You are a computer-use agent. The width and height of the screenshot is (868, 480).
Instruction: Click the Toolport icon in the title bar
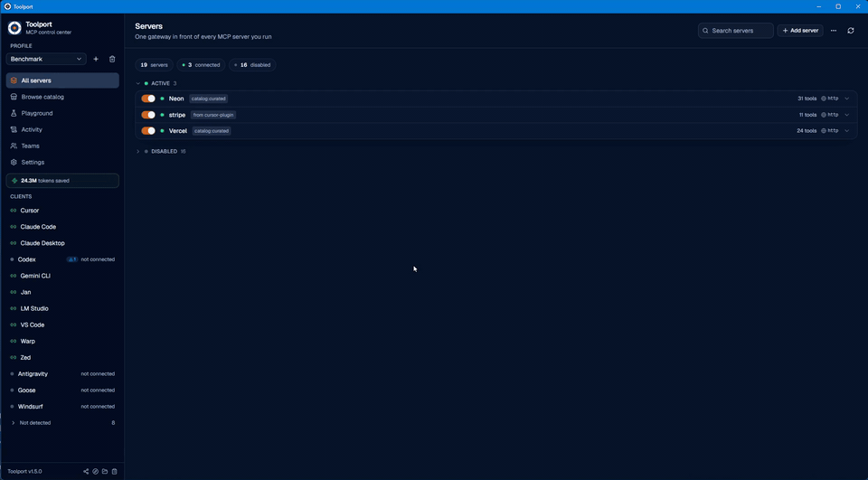(7, 6)
